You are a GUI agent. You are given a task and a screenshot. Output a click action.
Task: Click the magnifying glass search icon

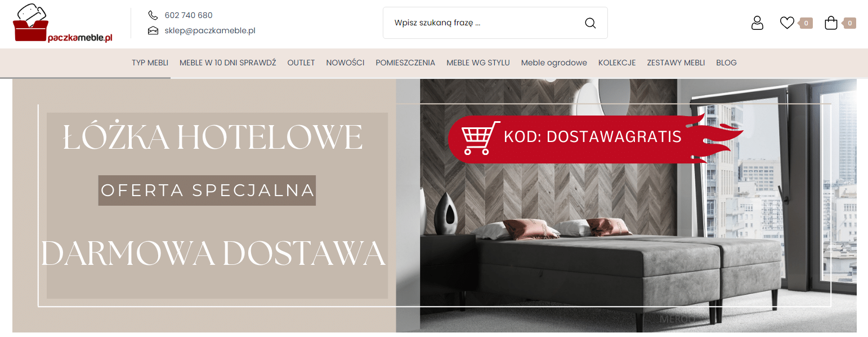pyautogui.click(x=590, y=23)
